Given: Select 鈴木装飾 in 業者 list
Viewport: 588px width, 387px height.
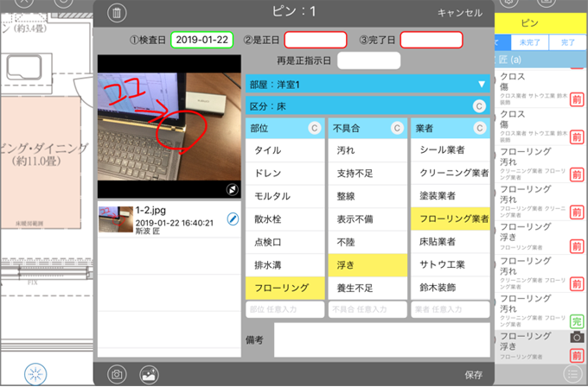Looking at the screenshot, I should pos(451,288).
